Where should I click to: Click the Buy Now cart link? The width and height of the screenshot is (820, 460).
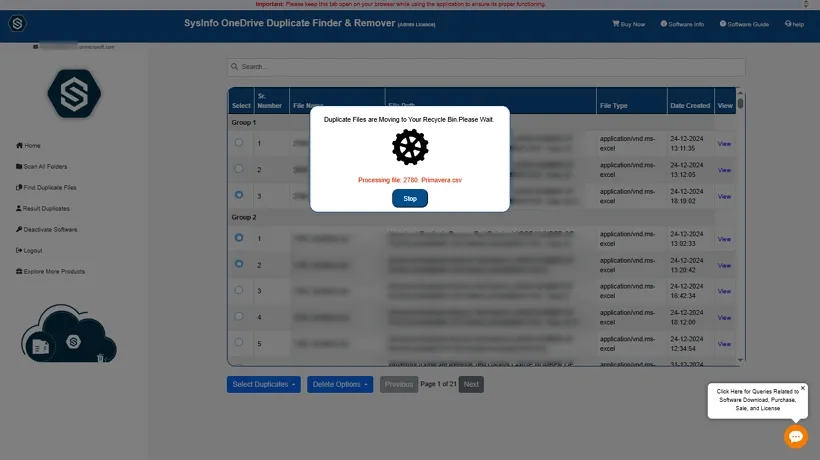[629, 24]
